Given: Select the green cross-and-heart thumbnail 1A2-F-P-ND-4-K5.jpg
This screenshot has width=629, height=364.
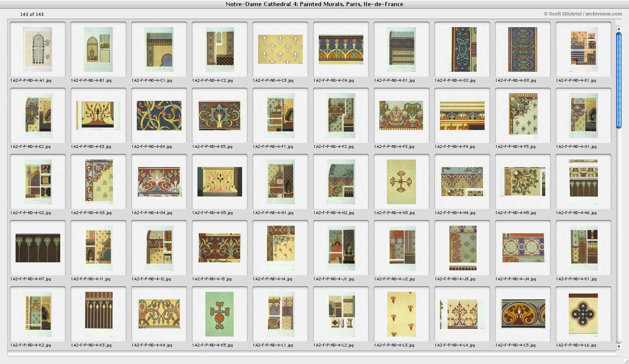Looking at the screenshot, I should (x=220, y=314).
